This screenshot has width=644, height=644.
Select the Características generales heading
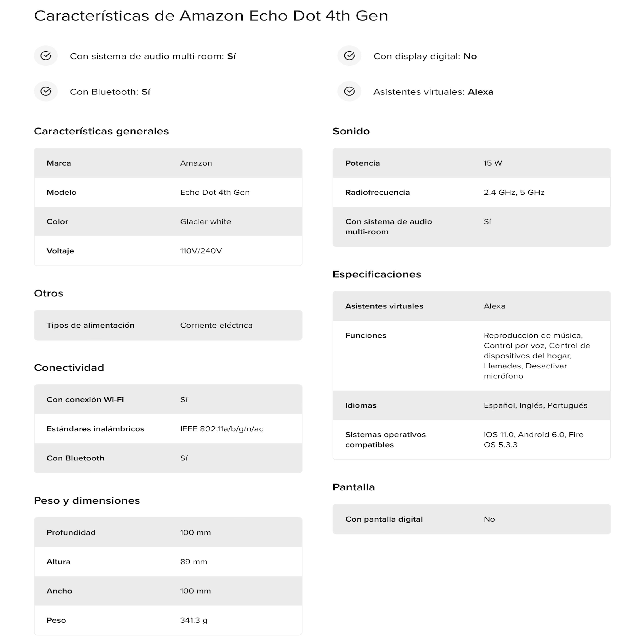[x=101, y=131]
